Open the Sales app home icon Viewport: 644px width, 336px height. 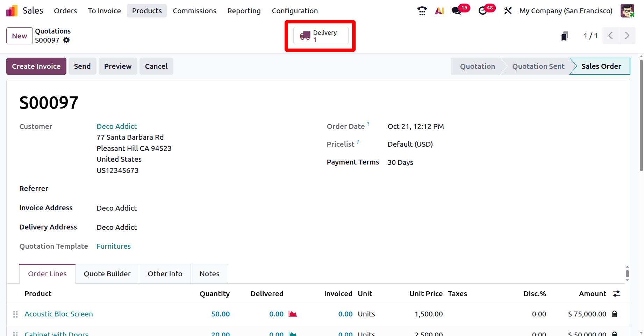pos(12,11)
